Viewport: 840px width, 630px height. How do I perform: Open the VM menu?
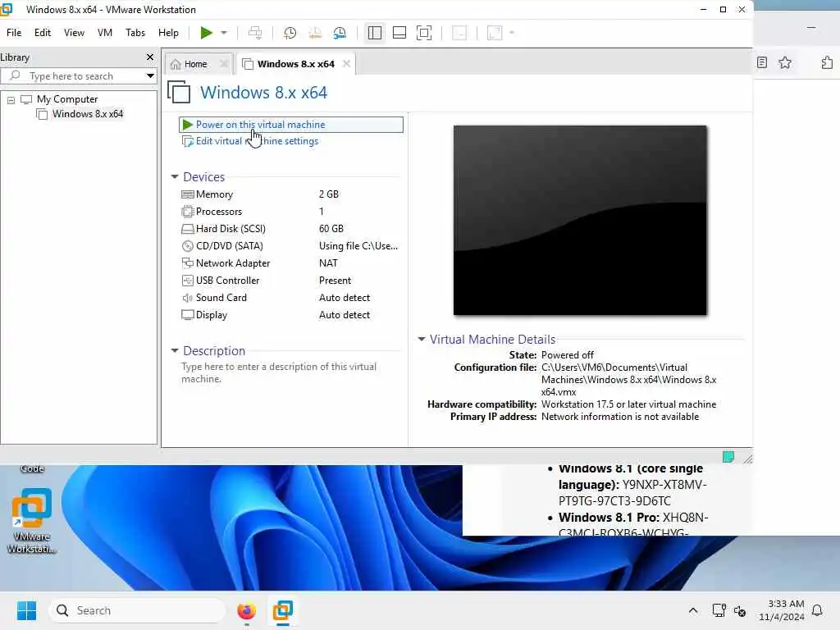click(105, 33)
